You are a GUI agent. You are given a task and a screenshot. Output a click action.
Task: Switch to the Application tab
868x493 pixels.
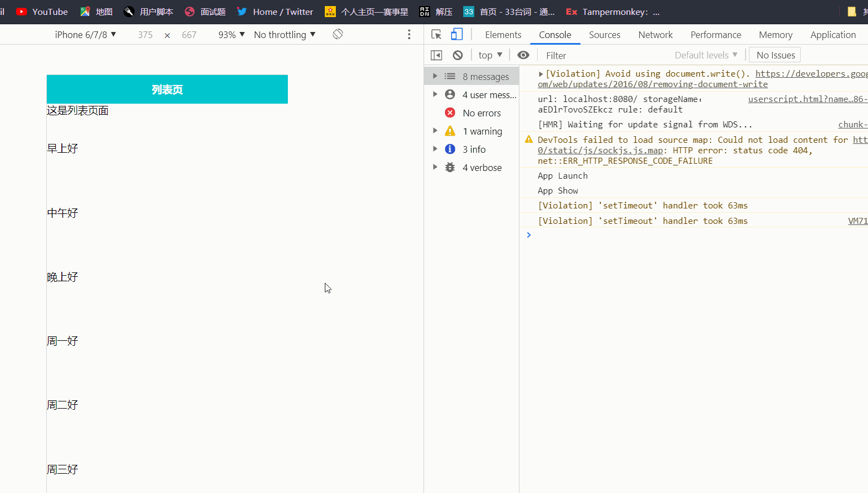(x=833, y=35)
